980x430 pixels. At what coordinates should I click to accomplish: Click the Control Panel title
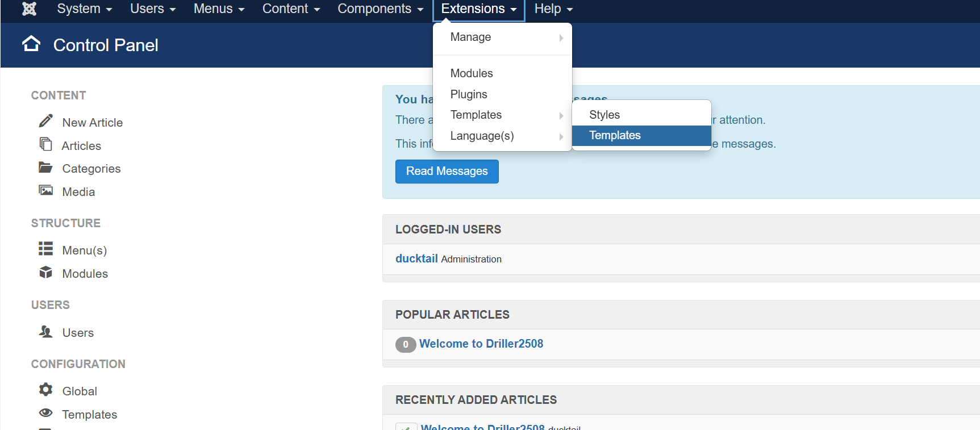[106, 45]
